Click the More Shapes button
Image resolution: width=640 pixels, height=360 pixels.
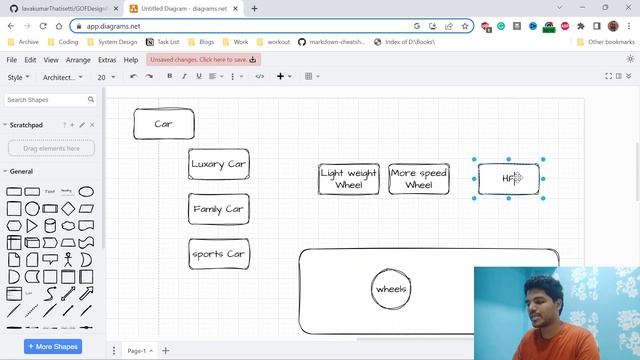coord(53,347)
